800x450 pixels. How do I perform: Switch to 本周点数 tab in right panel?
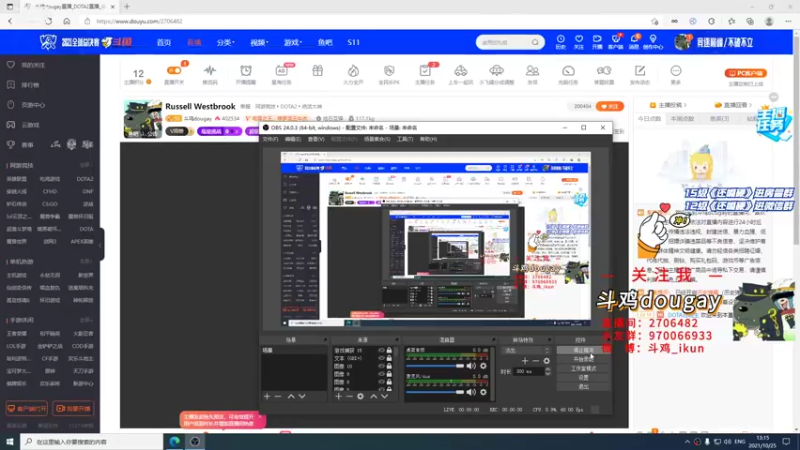click(x=682, y=119)
